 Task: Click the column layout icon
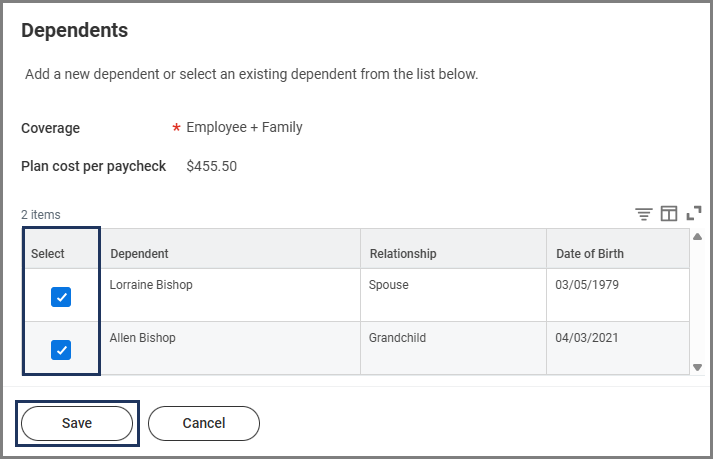coord(669,214)
